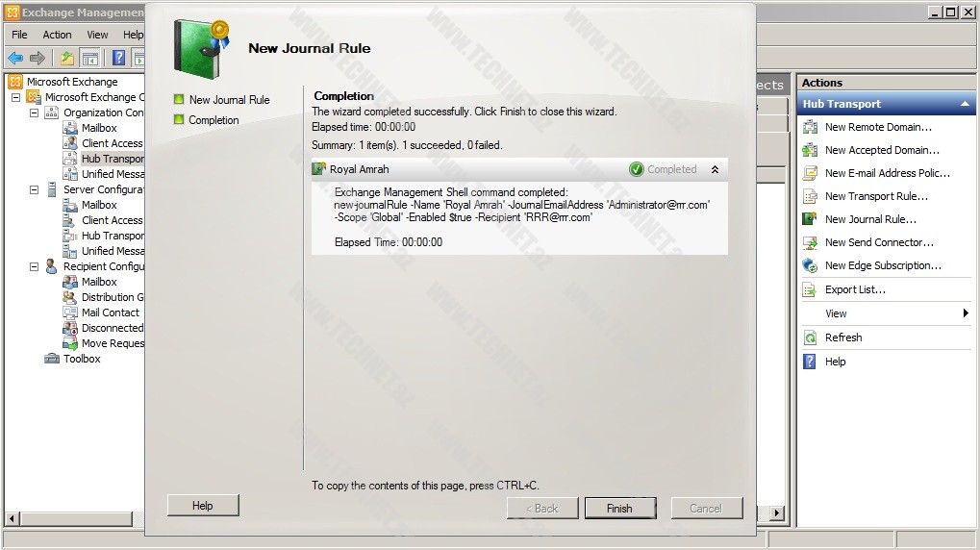Collapse the Royal Amrah result details
This screenshot has width=980, height=550.
pyautogui.click(x=715, y=169)
